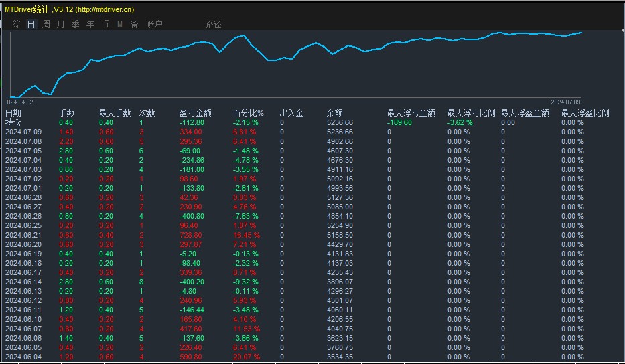Viewport: 625px width, 364px height.
Task: Select the 日 daily statistics tab
Action: click(31, 24)
